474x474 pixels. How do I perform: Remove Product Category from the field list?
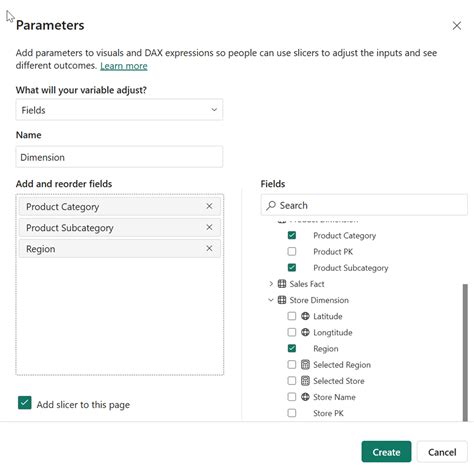pos(209,206)
